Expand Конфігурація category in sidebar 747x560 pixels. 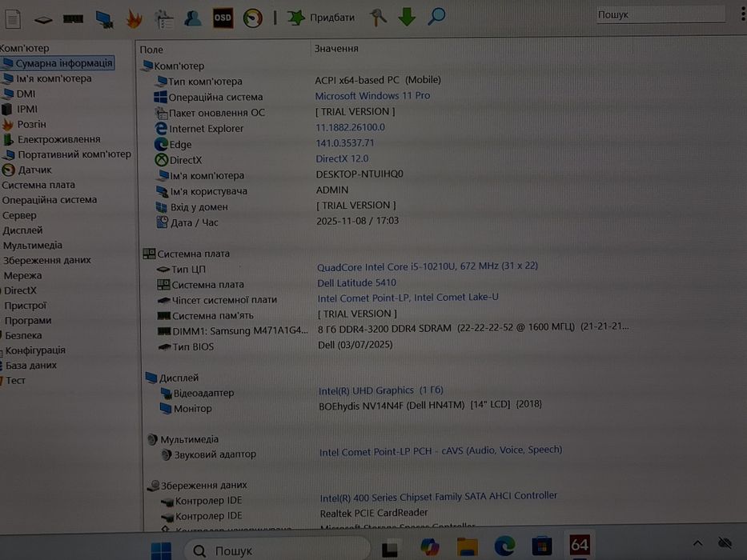coord(34,350)
